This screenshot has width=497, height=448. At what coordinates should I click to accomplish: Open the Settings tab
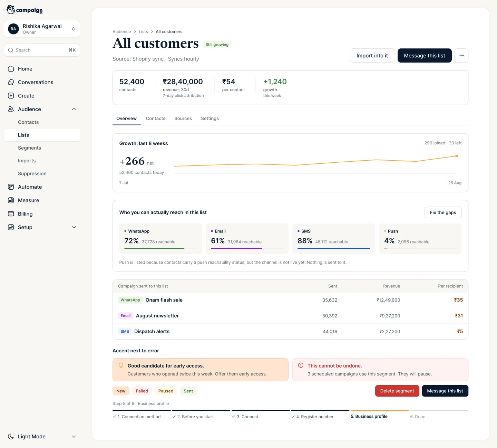(210, 118)
